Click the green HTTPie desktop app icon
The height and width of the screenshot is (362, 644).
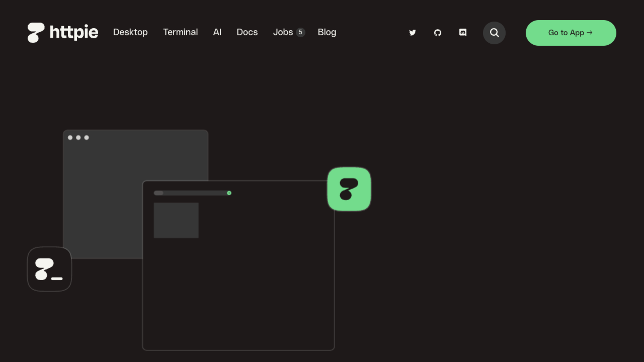(x=349, y=189)
